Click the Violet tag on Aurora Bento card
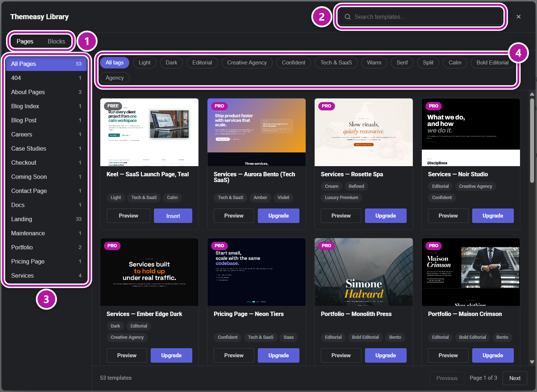537x392 pixels. click(x=283, y=198)
